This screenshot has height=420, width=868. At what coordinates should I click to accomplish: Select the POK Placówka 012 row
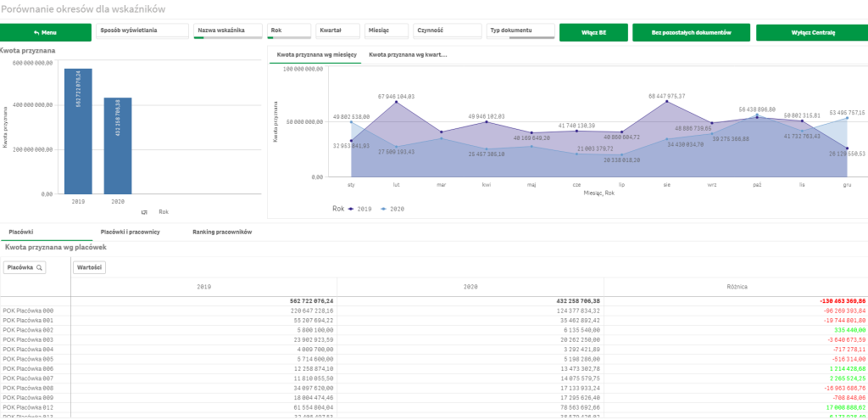(x=434, y=408)
